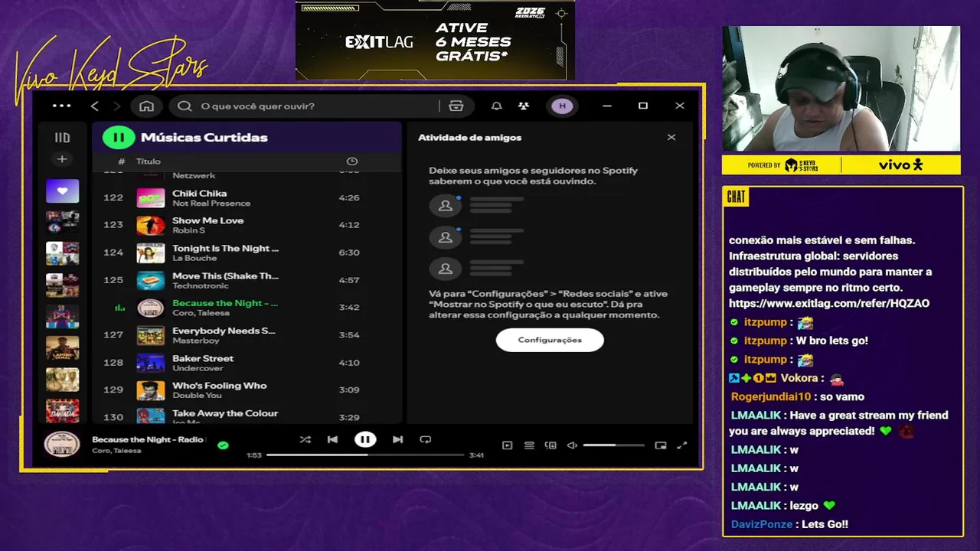Open the Browse icon in the search bar
Viewport: 980px width, 551px height.
pyautogui.click(x=456, y=106)
